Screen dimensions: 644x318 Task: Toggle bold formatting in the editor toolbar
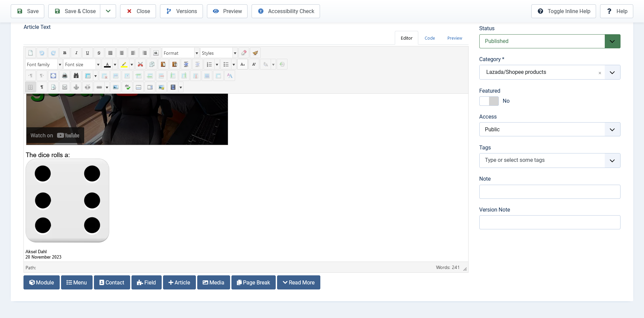point(65,53)
